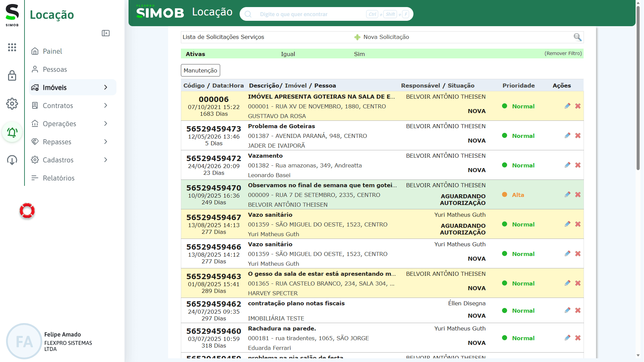Click the 'Ativas' filter label
The image size is (644, 362).
click(x=195, y=54)
